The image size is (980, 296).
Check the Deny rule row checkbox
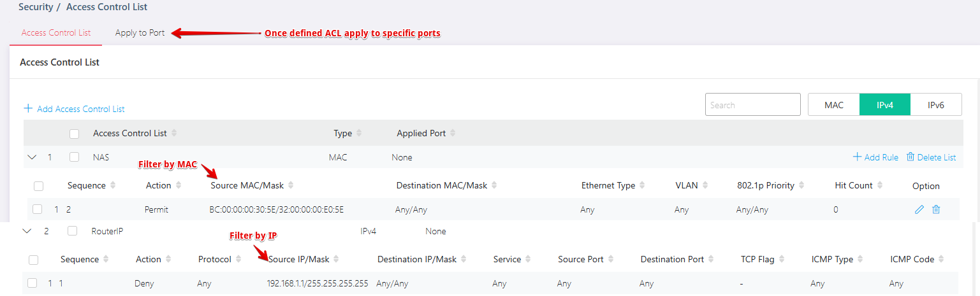(33, 283)
